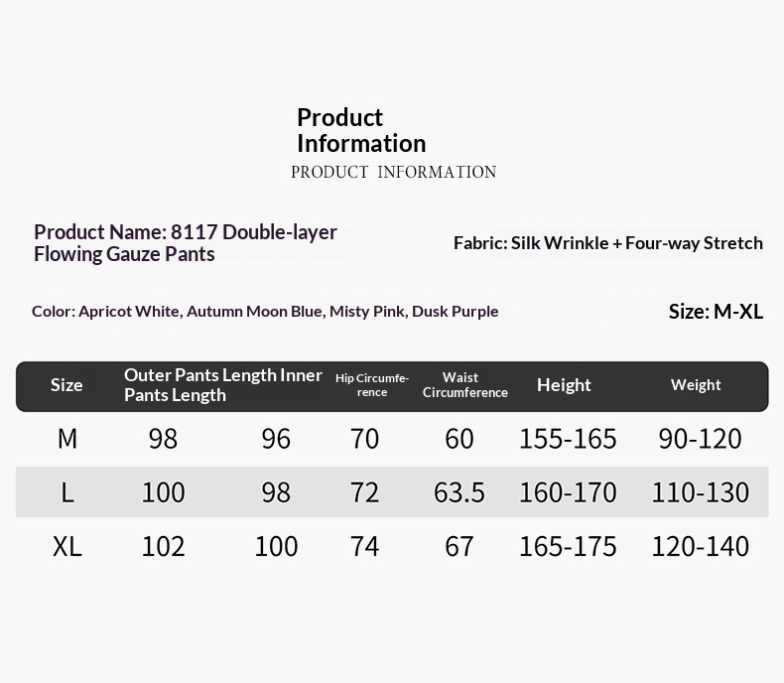Viewport: 784px width, 683px height.
Task: Click the 63.5 waist value
Action: [459, 492]
